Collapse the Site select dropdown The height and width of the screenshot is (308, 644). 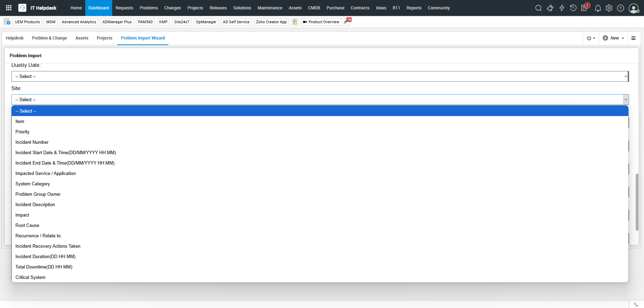point(320,100)
